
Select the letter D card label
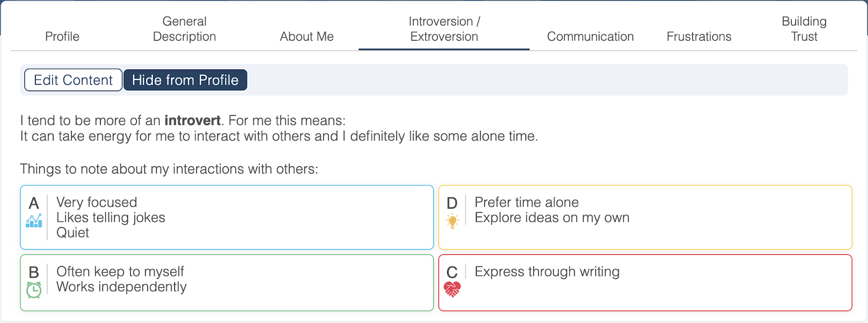pyautogui.click(x=452, y=203)
